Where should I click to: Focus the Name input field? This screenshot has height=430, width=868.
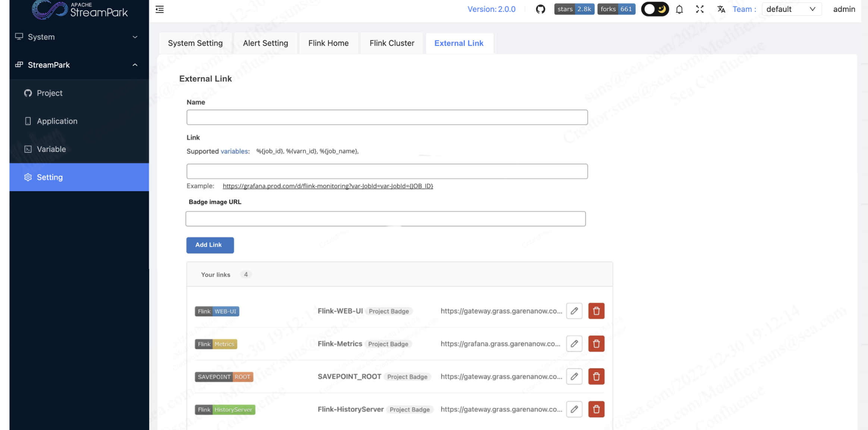(x=387, y=117)
